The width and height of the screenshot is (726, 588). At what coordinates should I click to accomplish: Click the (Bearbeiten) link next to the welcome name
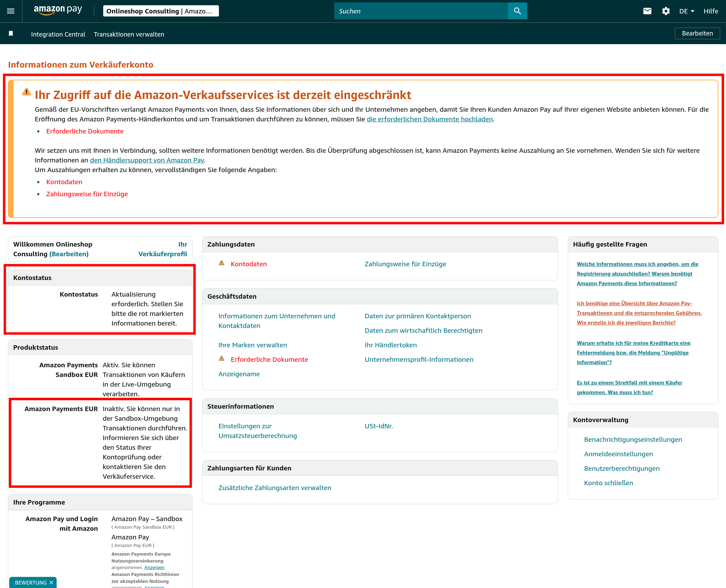[x=69, y=254]
